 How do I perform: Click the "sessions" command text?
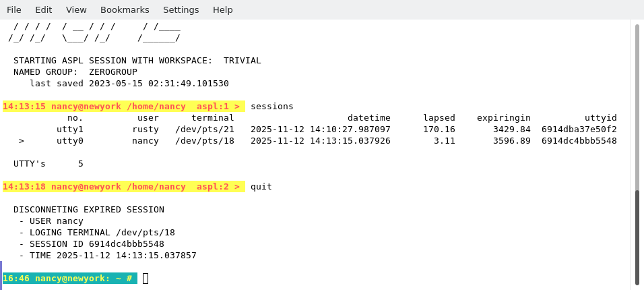tap(272, 107)
